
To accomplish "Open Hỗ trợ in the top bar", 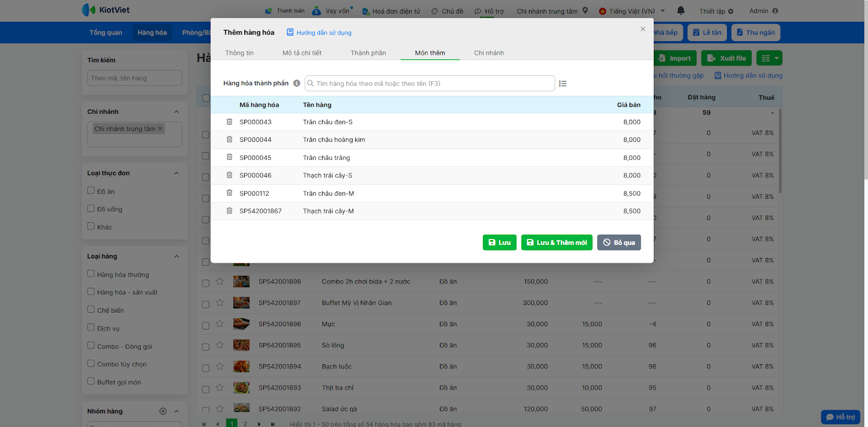I will pos(489,11).
